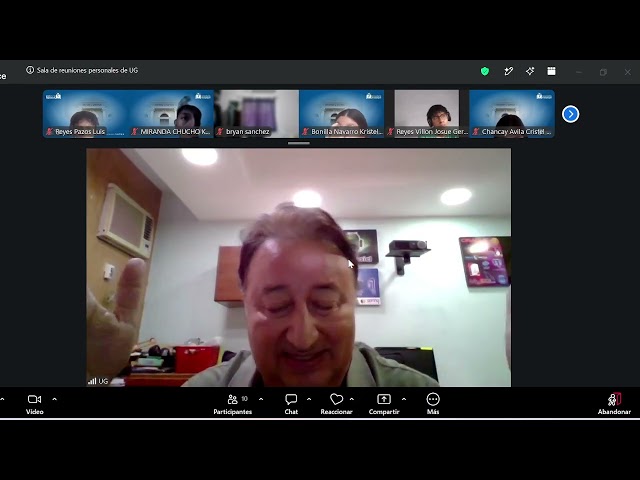Select bryan sanchez video thumbnail
640x480 pixels.
tap(256, 113)
